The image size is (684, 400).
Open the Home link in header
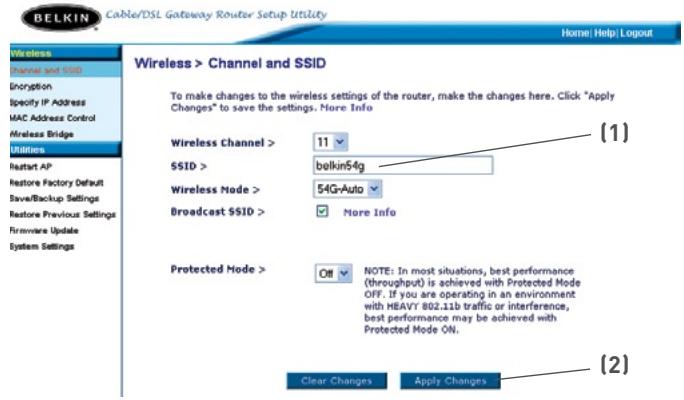pos(575,33)
